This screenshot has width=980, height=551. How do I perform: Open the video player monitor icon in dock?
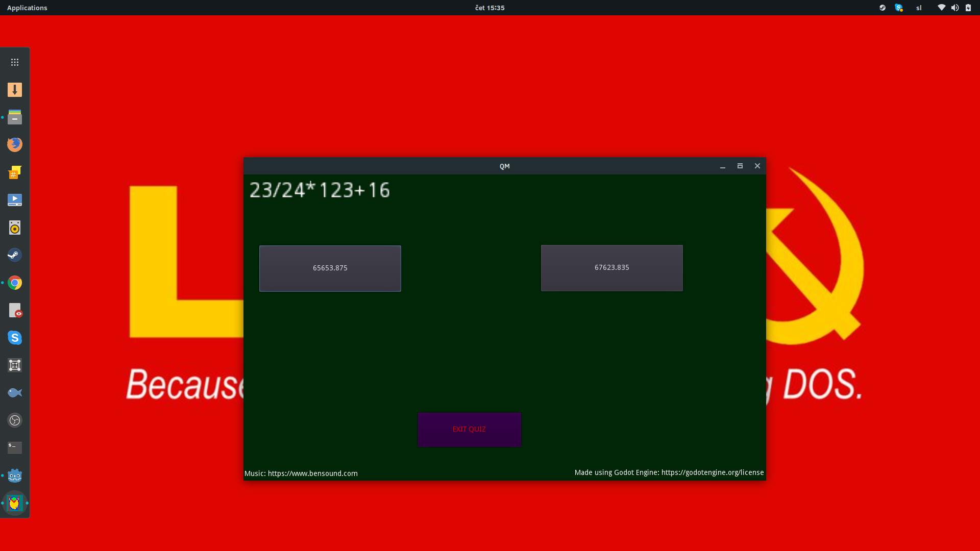tap(15, 200)
